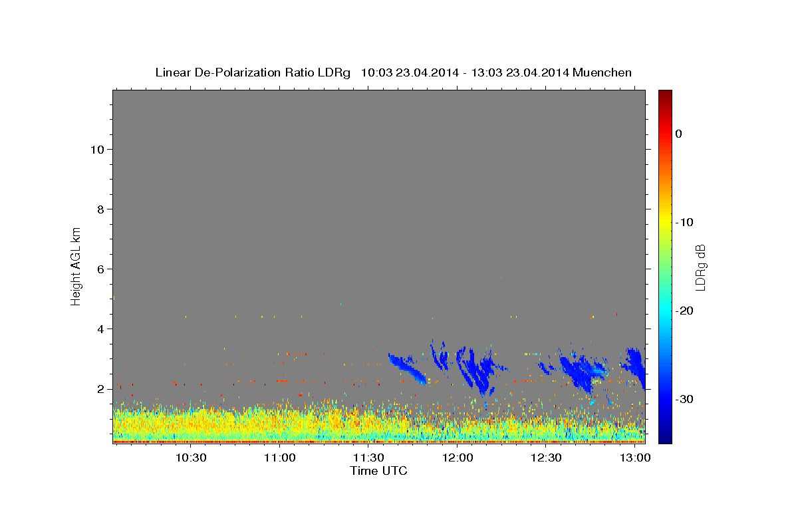798x532 pixels.
Task: Click the 12:30 time tick label
Action: 546,458
